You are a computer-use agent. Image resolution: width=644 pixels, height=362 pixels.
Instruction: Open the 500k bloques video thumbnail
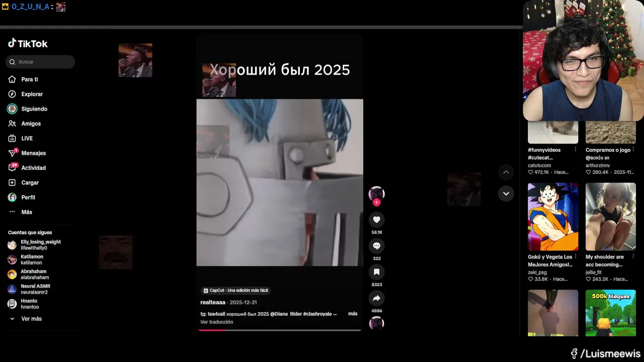611,313
